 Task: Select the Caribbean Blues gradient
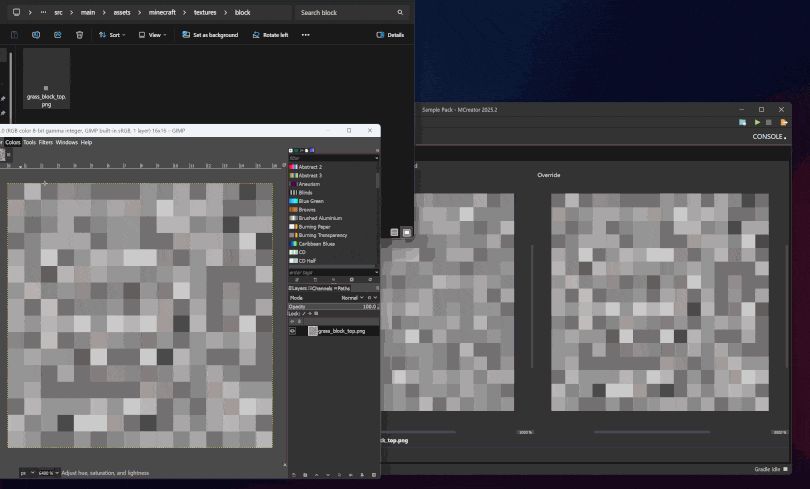coord(332,244)
